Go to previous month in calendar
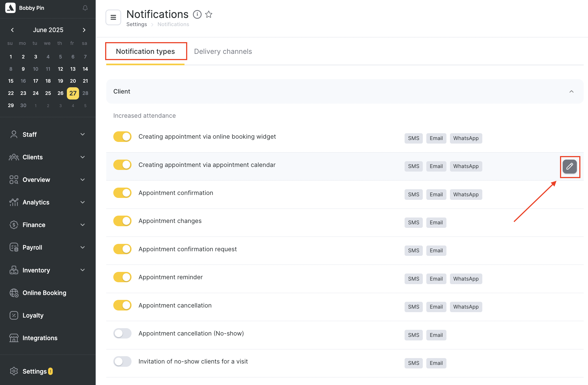The image size is (588, 385). pos(12,30)
